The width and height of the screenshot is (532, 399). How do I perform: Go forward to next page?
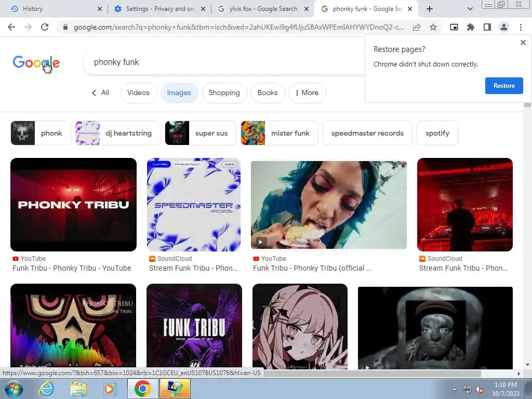coord(28,27)
